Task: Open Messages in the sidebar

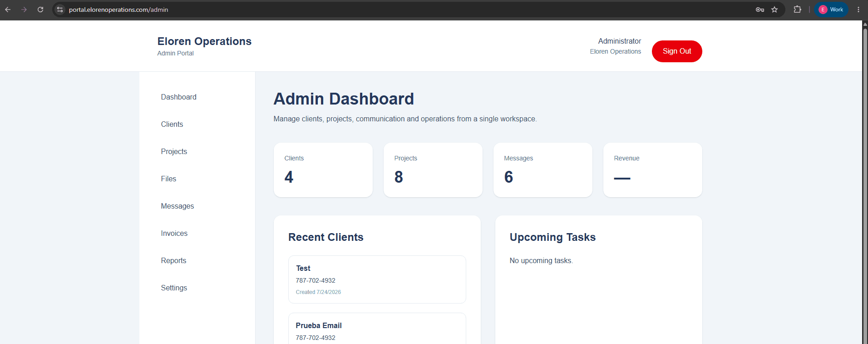Action: coord(178,206)
